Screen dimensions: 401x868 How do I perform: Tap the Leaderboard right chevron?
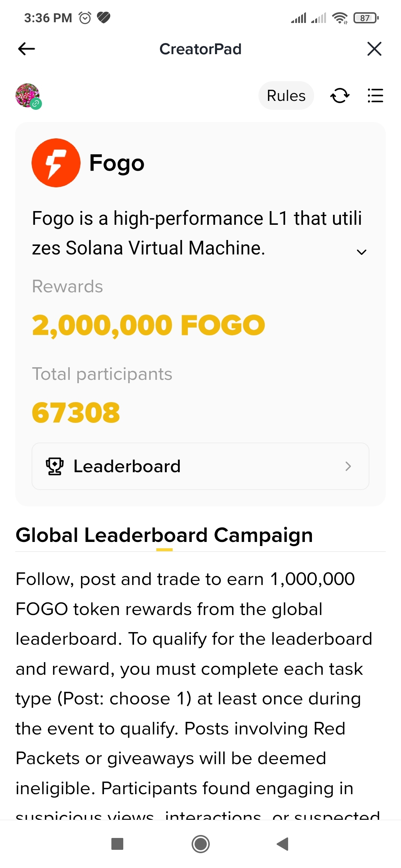[348, 466]
